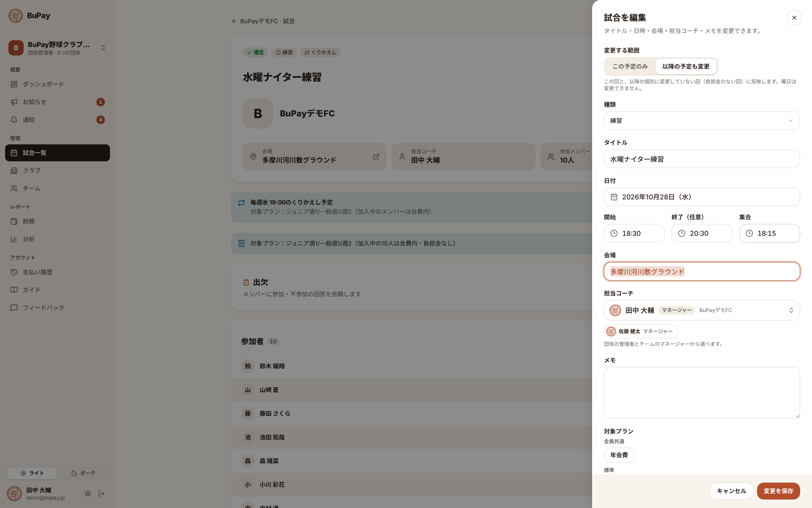Click the settings gear next to 田中 大輔

(x=88, y=494)
